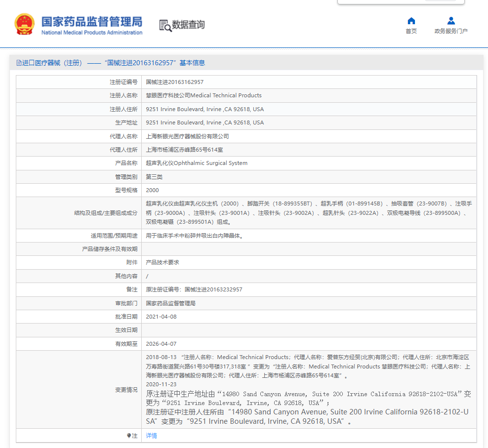The height and width of the screenshot is (448, 488).
Task: Click the 注册证编号 label cell
Action: point(79,82)
